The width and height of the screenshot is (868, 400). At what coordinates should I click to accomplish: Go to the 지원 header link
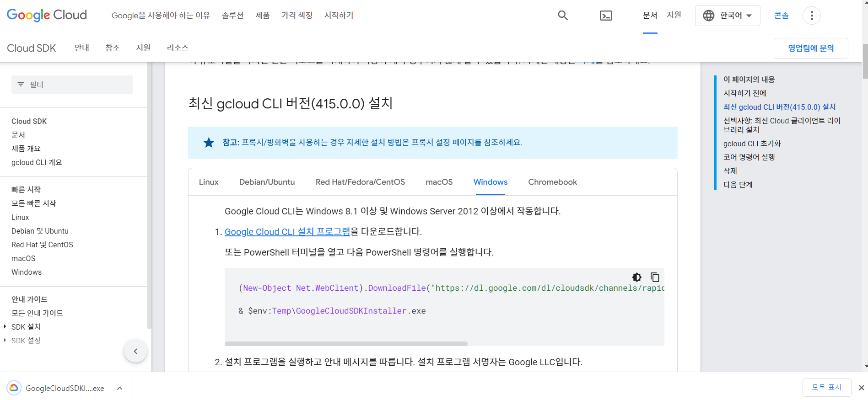click(x=674, y=15)
